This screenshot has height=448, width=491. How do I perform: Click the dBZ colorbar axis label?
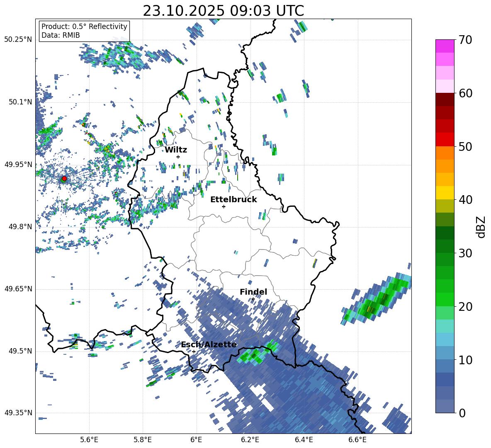481,227
